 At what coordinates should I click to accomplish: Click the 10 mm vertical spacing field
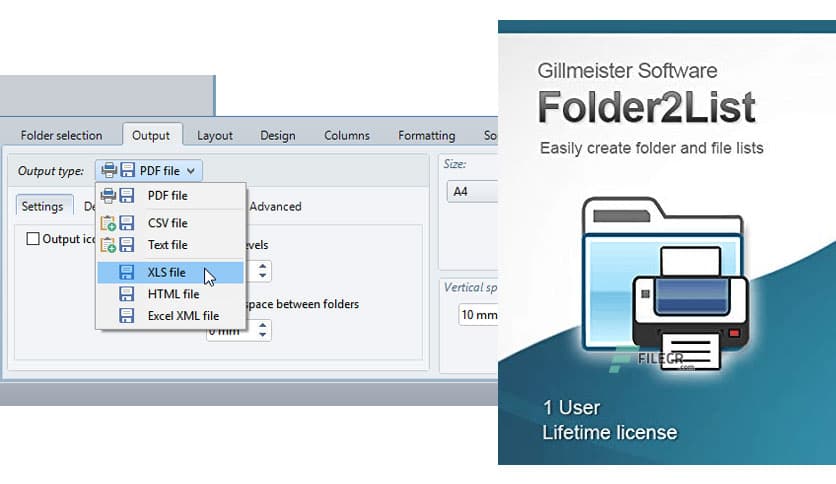point(478,315)
